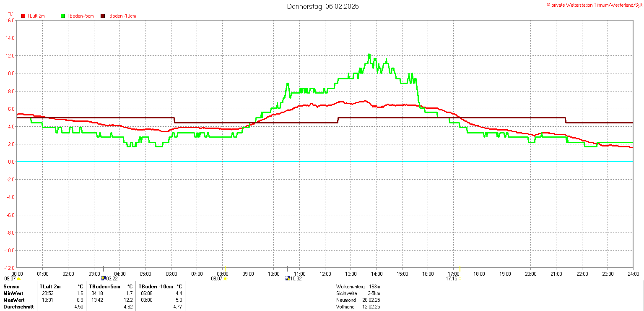The width and height of the screenshot is (644, 311).
Task: Click the yellow sunrise marker on time axis
Action: [225, 269]
